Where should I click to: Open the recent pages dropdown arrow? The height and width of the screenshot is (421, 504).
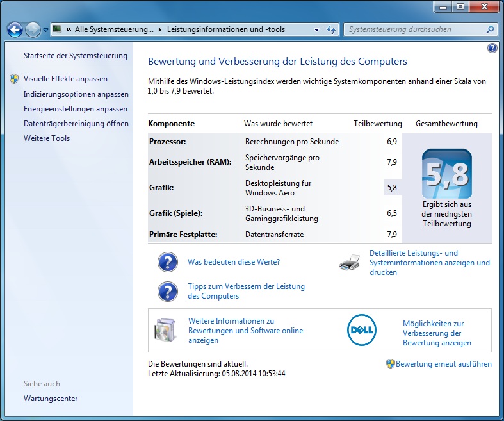pyautogui.click(x=45, y=30)
